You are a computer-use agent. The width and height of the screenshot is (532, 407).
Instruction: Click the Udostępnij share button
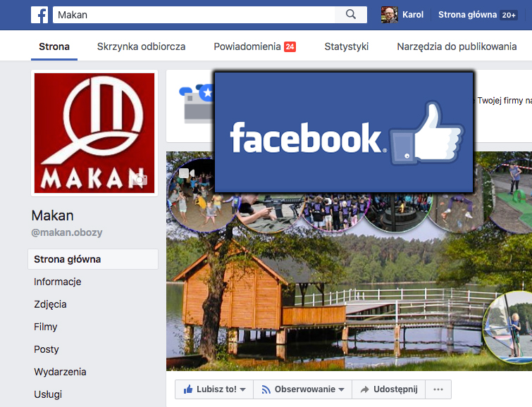coord(389,389)
